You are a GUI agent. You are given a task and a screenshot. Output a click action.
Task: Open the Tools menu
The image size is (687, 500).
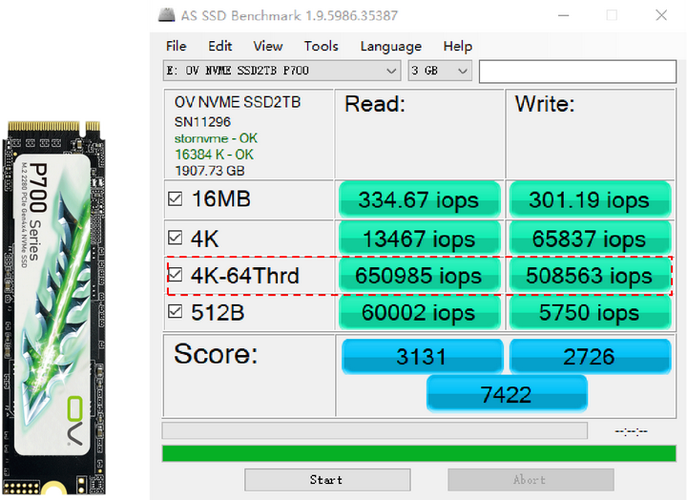[321, 46]
